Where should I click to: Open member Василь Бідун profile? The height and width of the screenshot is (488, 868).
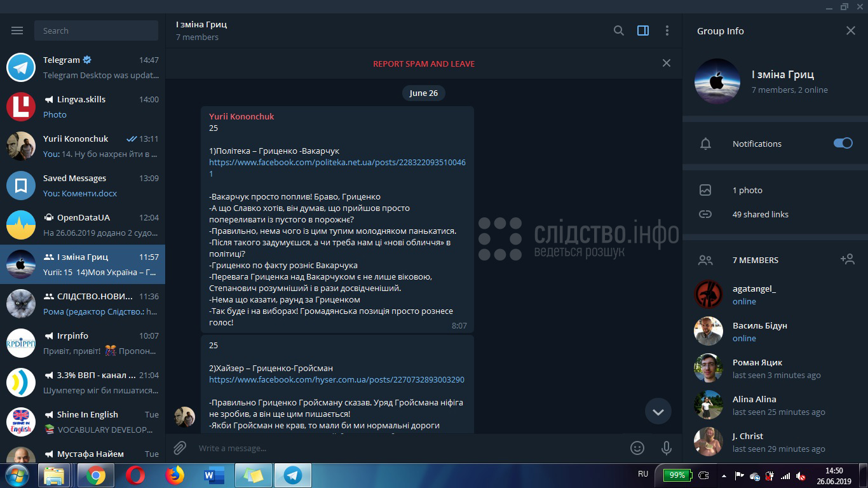tap(775, 331)
